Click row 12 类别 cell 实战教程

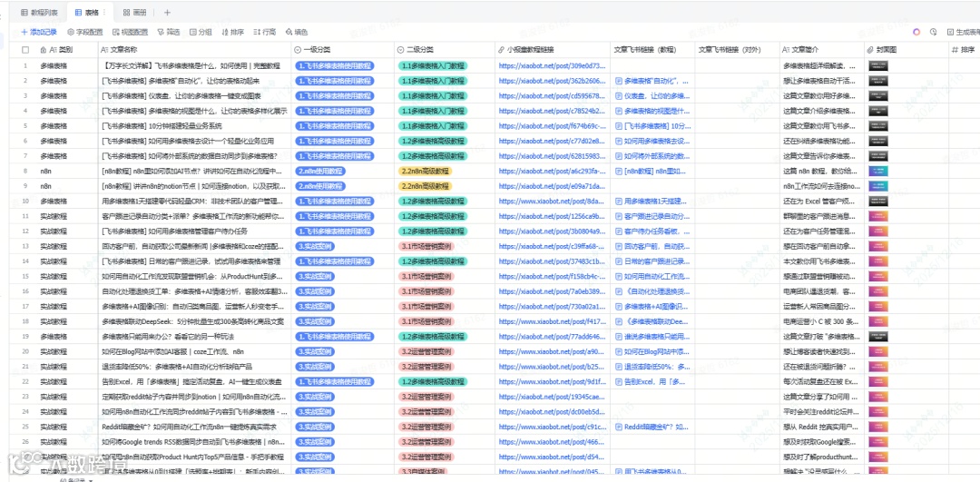coord(65,231)
